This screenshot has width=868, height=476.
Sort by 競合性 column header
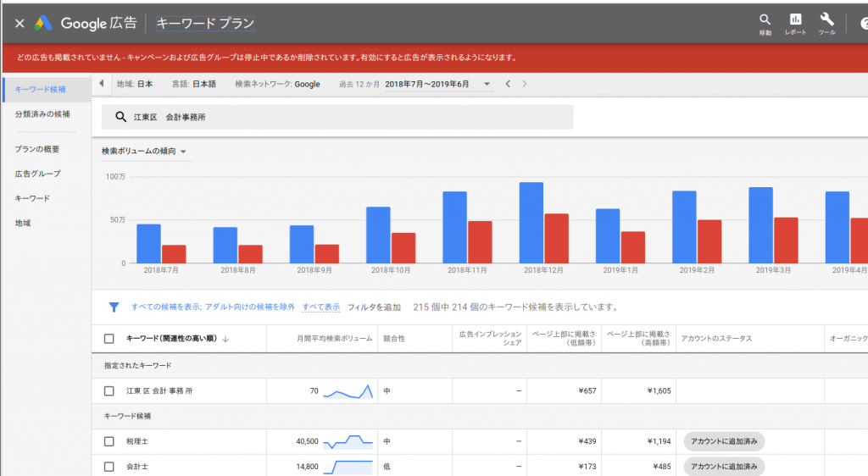(x=394, y=338)
